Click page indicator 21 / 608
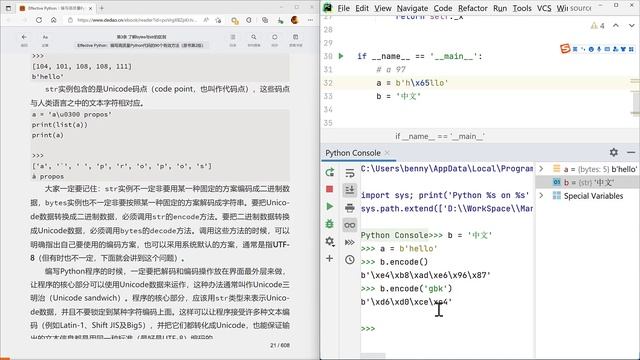This screenshot has width=640, height=360. 280,345
